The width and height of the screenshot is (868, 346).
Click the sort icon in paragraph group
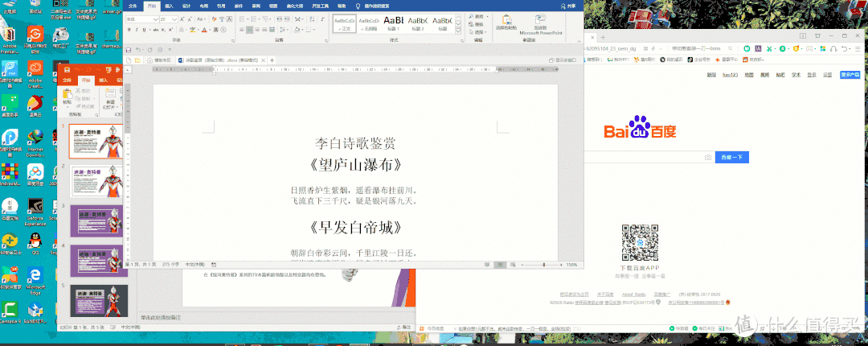[x=312, y=19]
